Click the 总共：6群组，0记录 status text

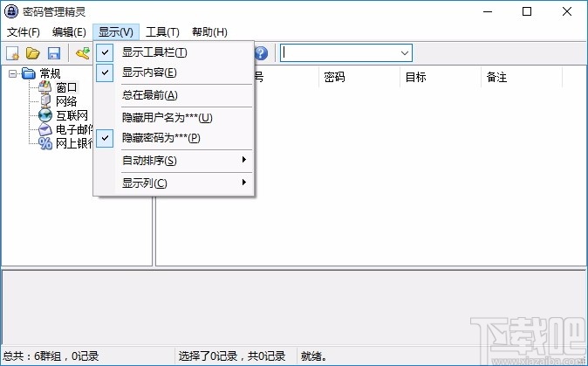[x=51, y=356]
